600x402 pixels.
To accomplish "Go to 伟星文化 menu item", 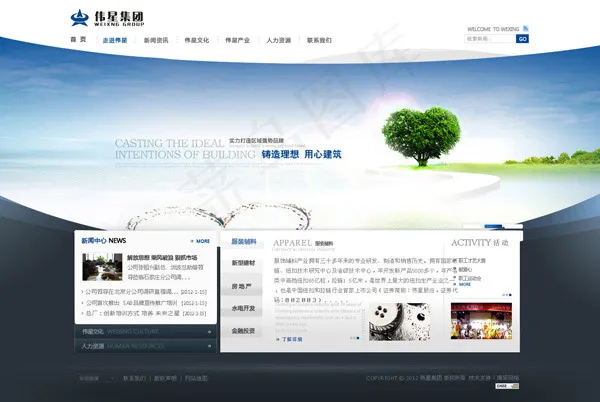I will pos(196,40).
